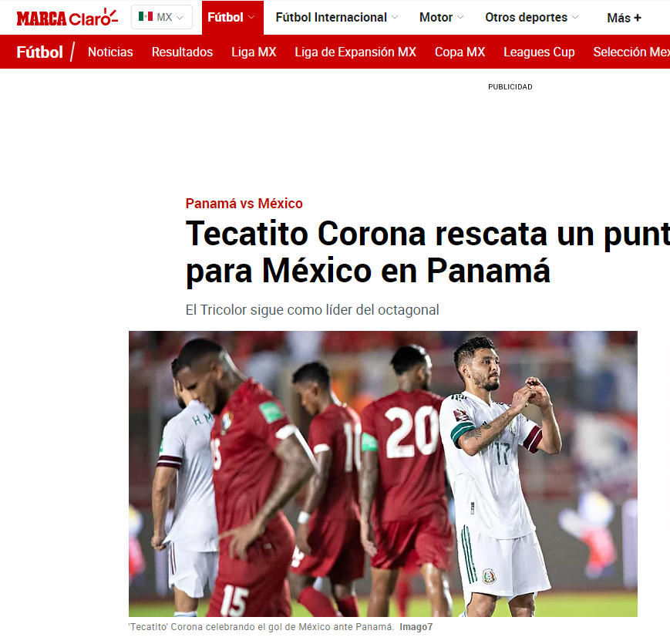The image size is (670, 644).
Task: Expand the Fútbol Internacional menu
Action: 337,17
